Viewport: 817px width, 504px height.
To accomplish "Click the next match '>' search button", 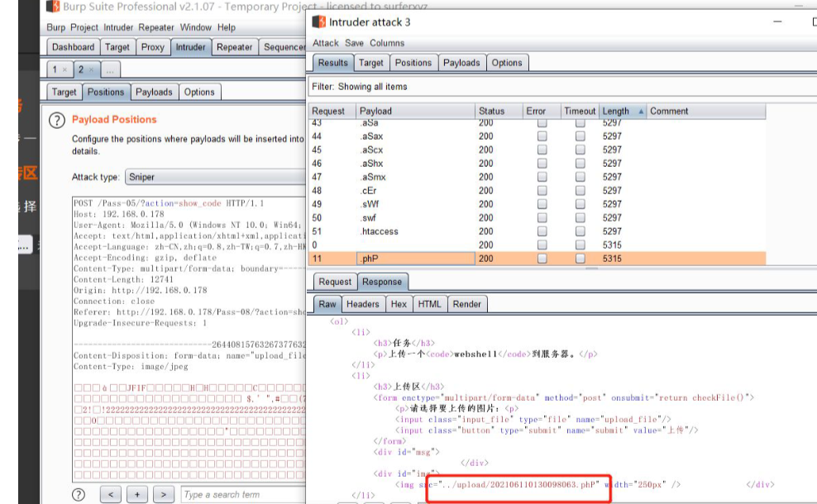I will click(x=164, y=494).
